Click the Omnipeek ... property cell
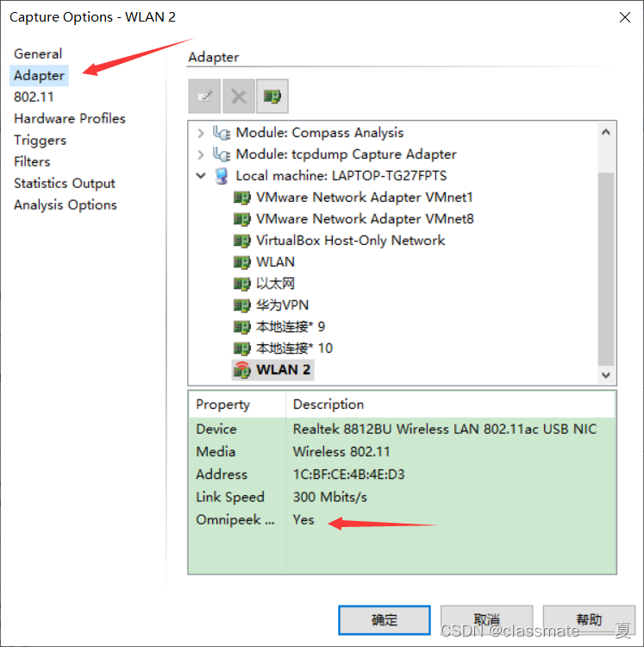Viewport: 644px width, 647px height. (235, 520)
